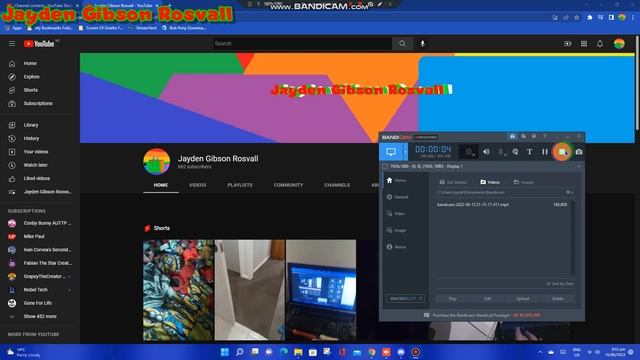
Task: Open Explore in YouTube sidebar
Action: coord(40,77)
